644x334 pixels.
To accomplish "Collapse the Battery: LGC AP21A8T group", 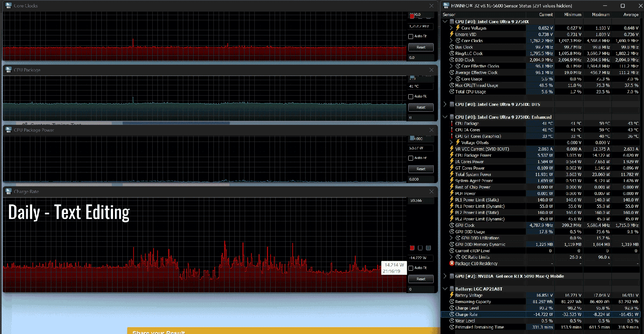I will 445,289.
